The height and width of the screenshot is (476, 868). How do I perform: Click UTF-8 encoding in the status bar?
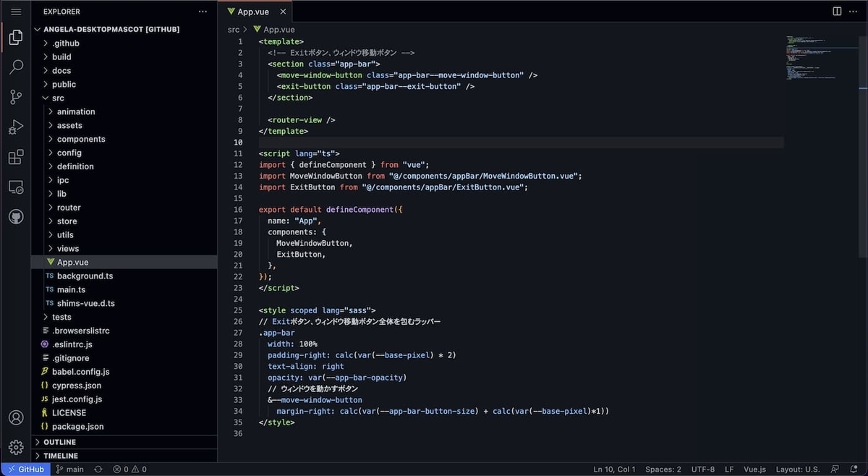[x=702, y=469]
